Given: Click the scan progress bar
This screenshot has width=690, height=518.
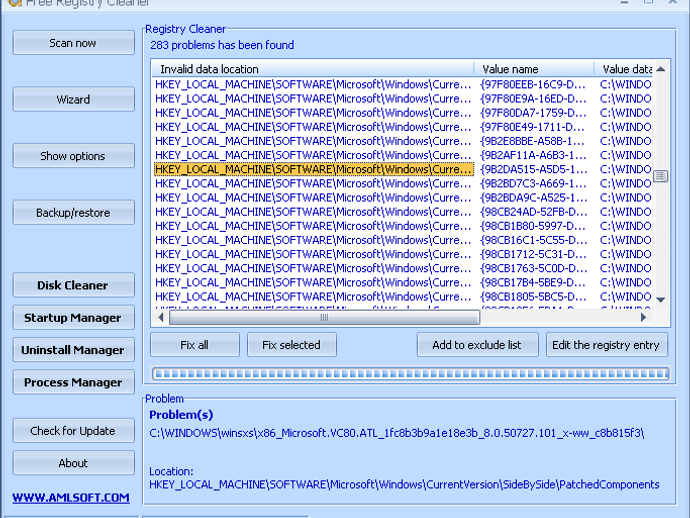Looking at the screenshot, I should 410,374.
